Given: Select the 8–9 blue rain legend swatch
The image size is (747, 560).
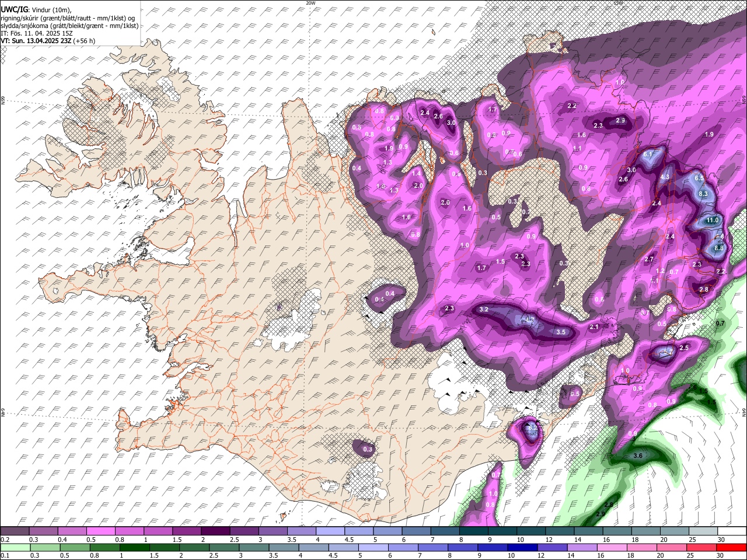Looking at the screenshot, I should (462, 547).
